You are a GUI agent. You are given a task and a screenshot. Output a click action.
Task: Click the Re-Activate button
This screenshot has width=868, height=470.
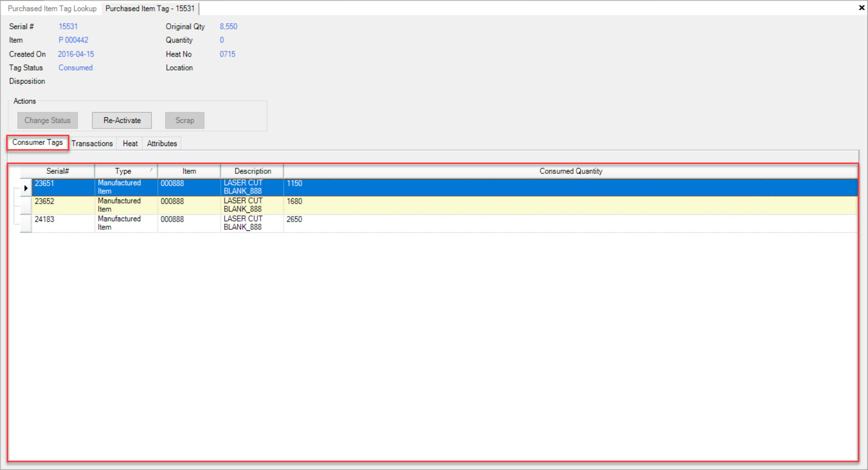[122, 120]
